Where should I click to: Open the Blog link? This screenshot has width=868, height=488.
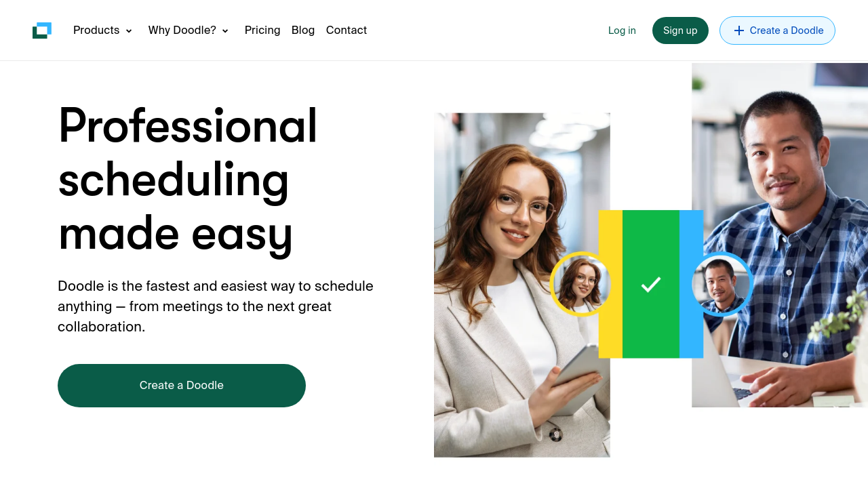[x=303, y=30]
